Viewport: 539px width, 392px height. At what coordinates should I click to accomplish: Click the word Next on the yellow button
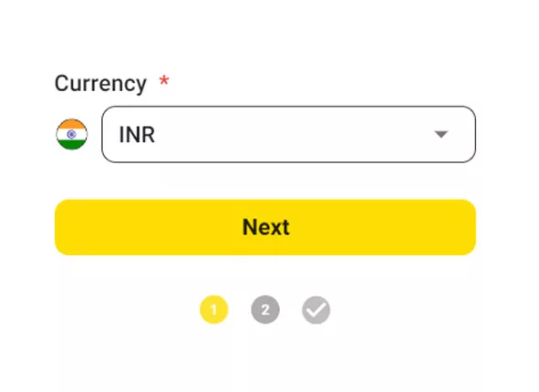pos(265,227)
